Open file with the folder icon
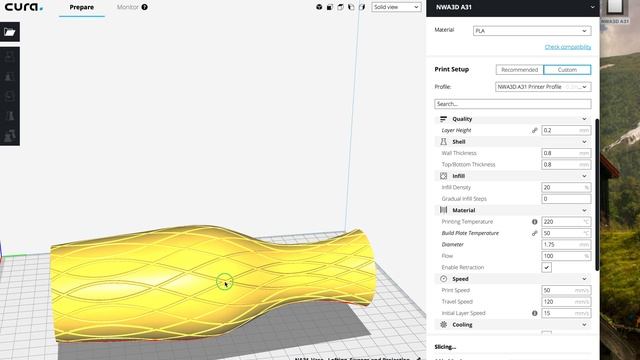640x360 pixels. (x=10, y=32)
